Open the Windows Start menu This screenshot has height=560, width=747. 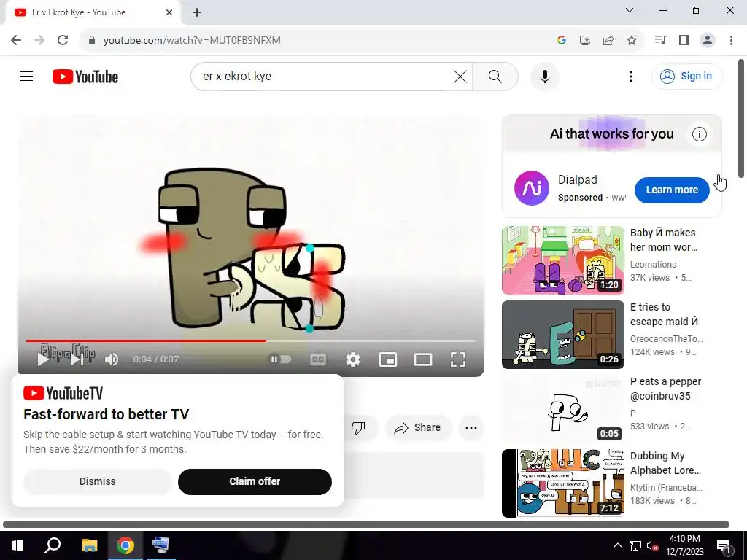coord(18,545)
